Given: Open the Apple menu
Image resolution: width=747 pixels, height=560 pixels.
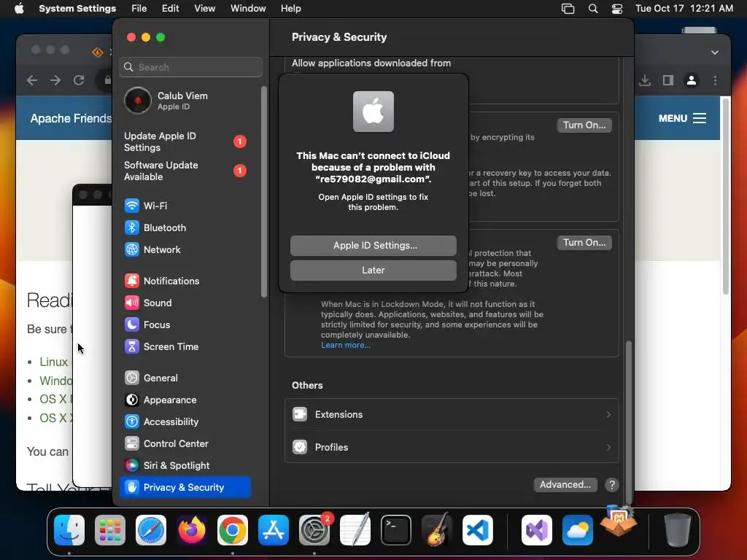Looking at the screenshot, I should [19, 9].
